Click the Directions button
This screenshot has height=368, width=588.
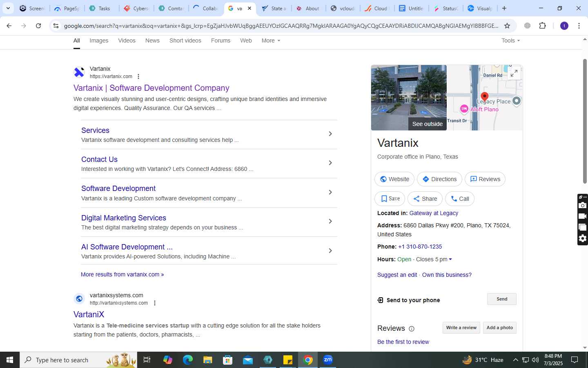tap(439, 179)
